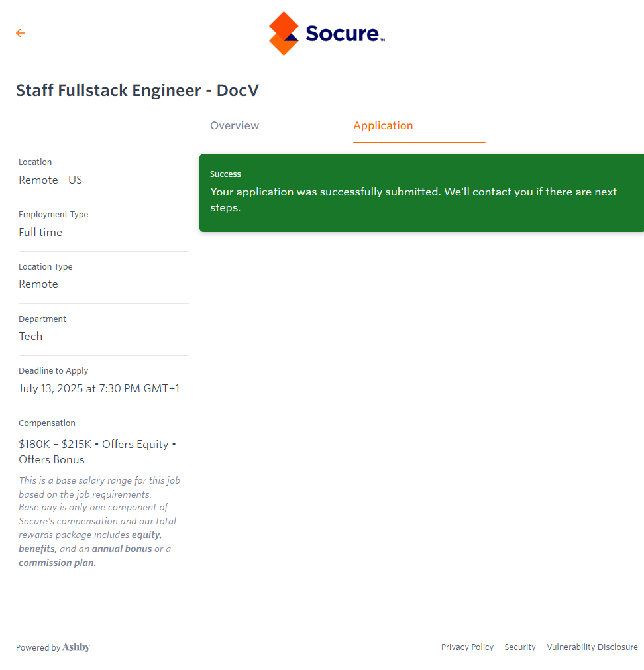The height and width of the screenshot is (670, 644).
Task: Open the Privacy Policy link
Action: pos(467,647)
